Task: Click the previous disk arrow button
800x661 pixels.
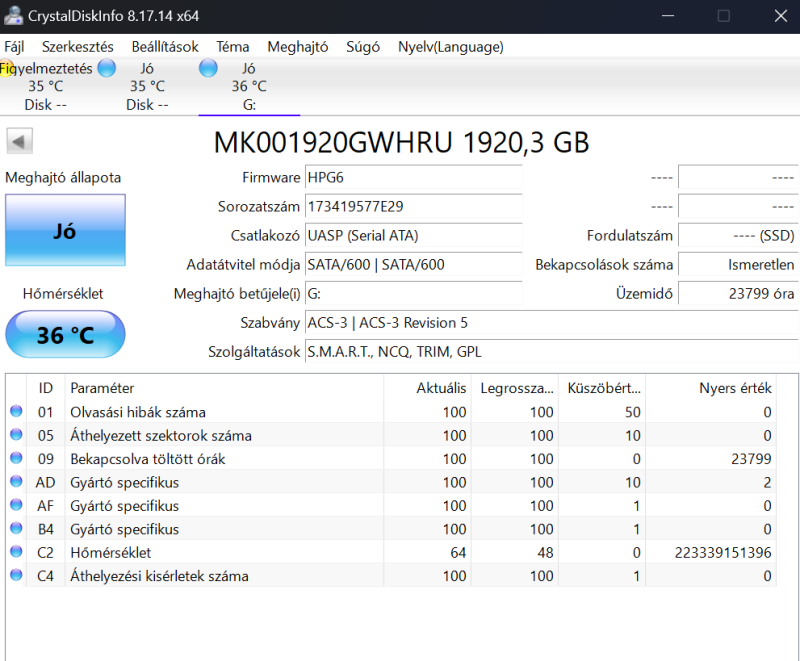Action: coord(19,141)
